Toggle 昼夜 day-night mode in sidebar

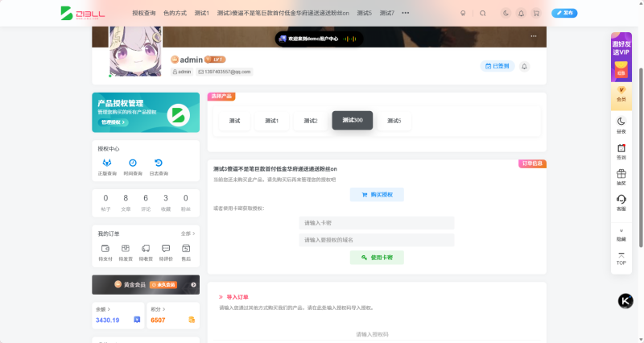pos(621,126)
